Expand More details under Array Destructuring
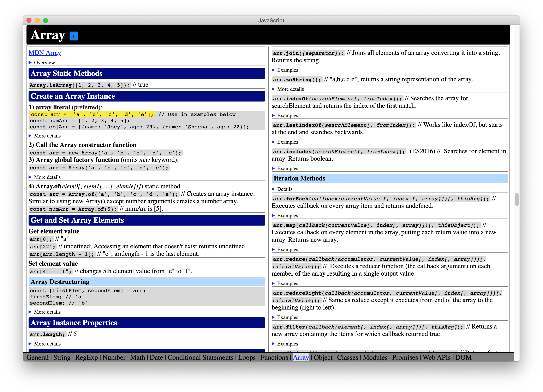Screen dimensions: 543x392 coord(30,312)
